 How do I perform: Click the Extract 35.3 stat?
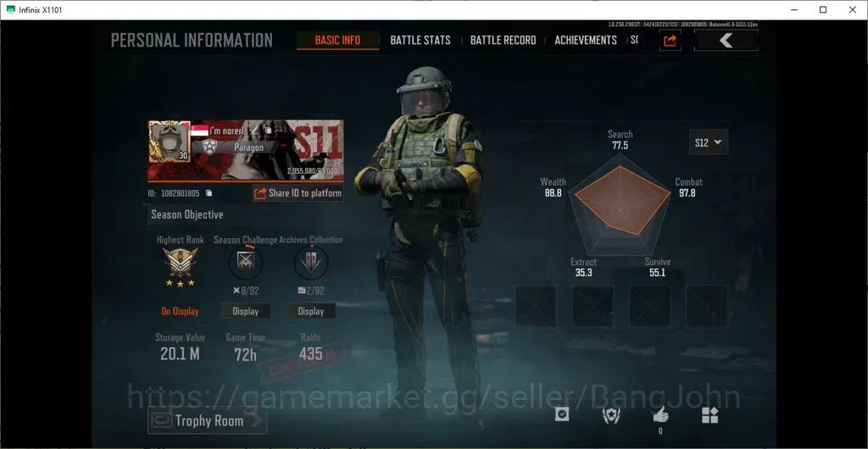583,267
